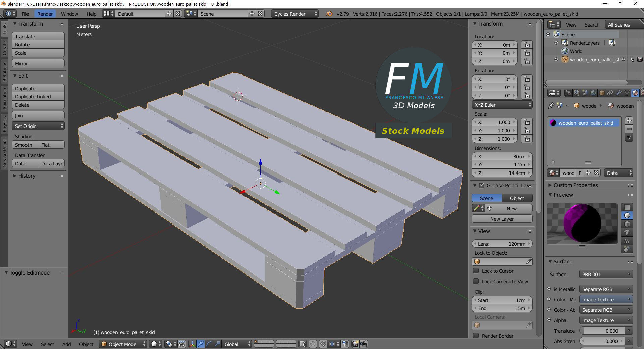This screenshot has width=644, height=349.
Task: Open the XYZ Euler rotation mode dropdown
Action: coord(502,105)
